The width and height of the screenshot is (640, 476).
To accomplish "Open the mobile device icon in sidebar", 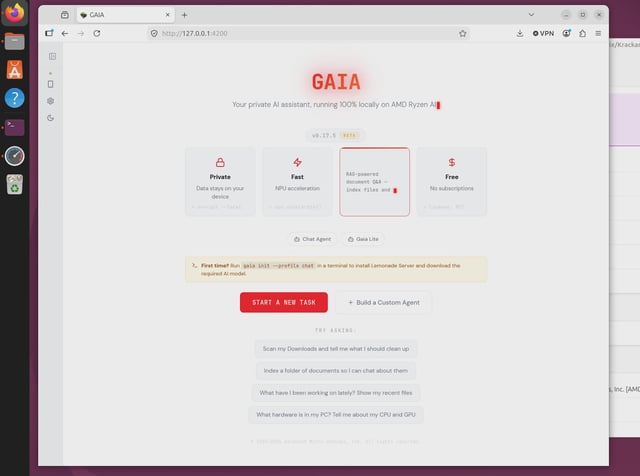I will tap(51, 84).
